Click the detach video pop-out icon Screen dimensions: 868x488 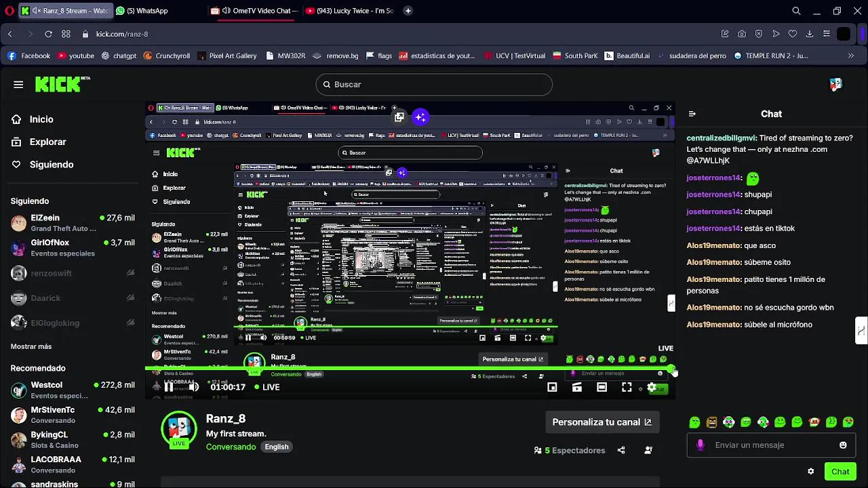pyautogui.click(x=399, y=117)
